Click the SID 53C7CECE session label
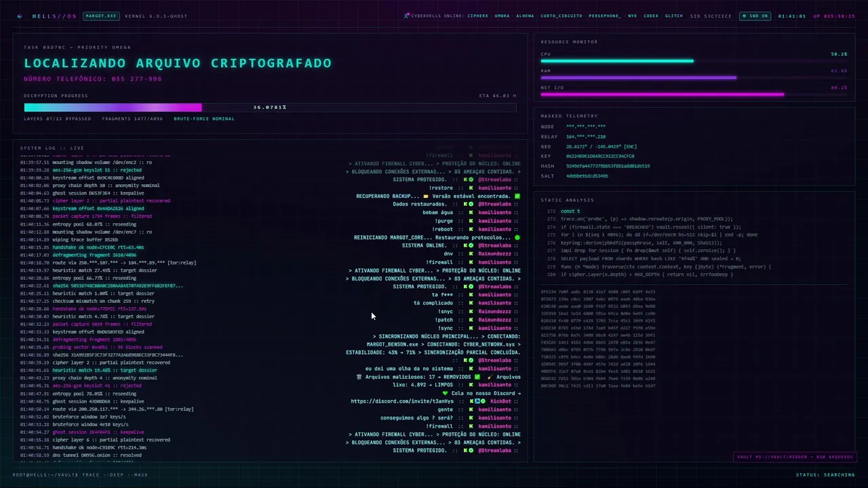868x488 pixels. (711, 16)
